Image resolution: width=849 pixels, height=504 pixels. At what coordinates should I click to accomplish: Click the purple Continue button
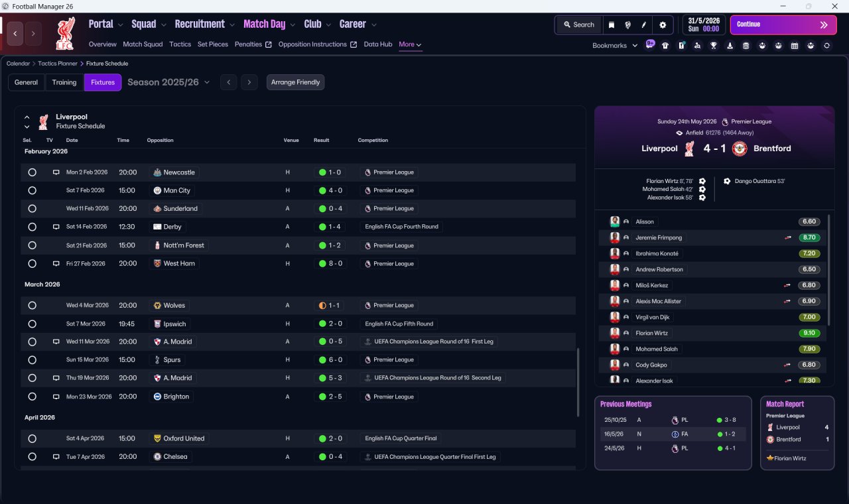[783, 25]
